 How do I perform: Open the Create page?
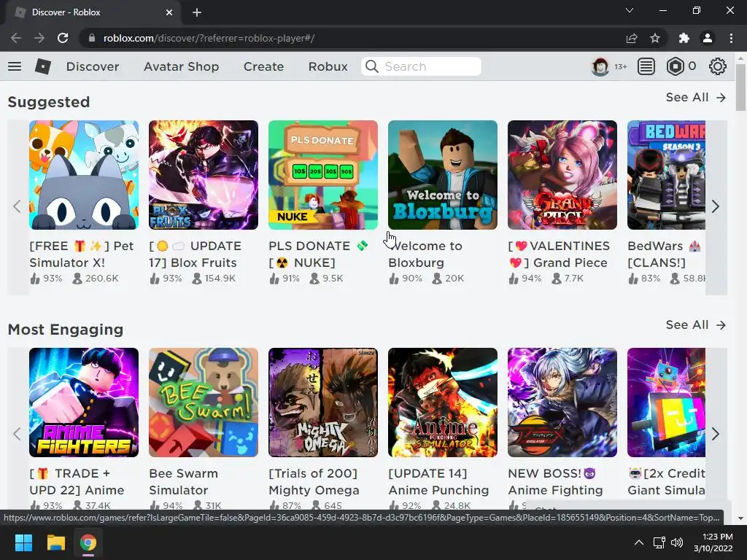point(263,66)
